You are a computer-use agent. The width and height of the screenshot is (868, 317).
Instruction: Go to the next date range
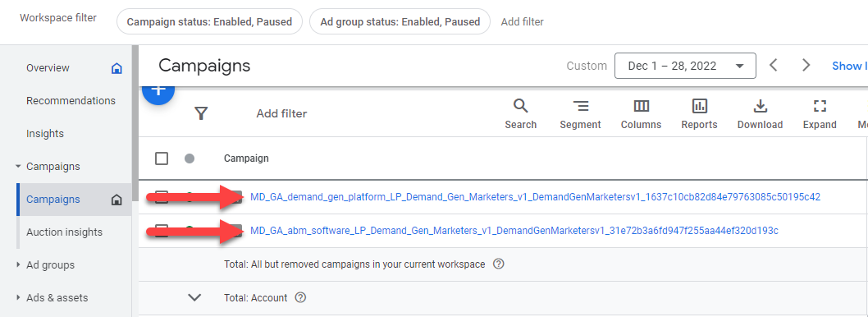coord(806,66)
